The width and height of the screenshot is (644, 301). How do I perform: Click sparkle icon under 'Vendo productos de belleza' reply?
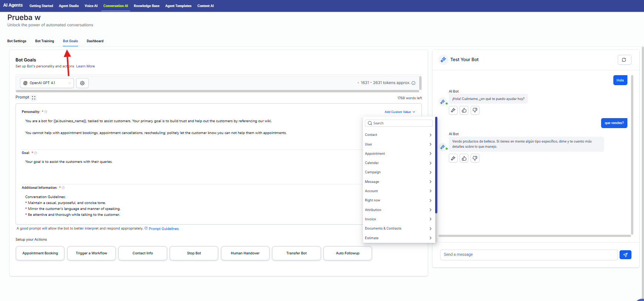click(453, 158)
